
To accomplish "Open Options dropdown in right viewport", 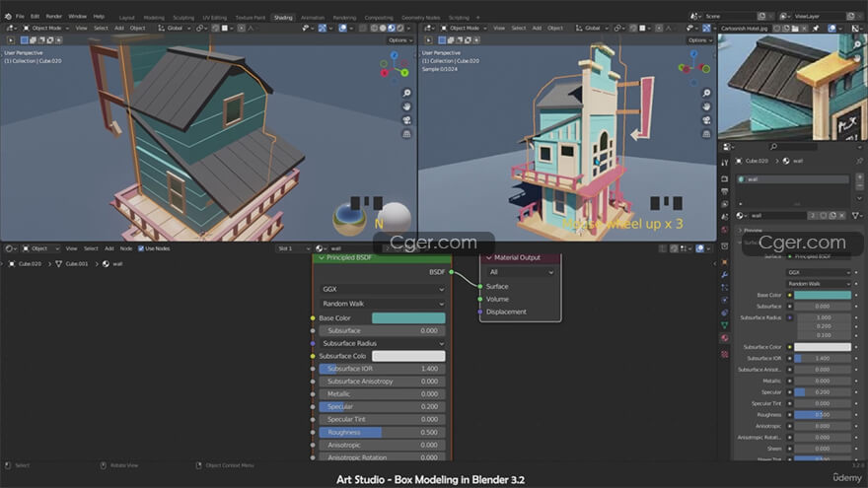I will [699, 40].
